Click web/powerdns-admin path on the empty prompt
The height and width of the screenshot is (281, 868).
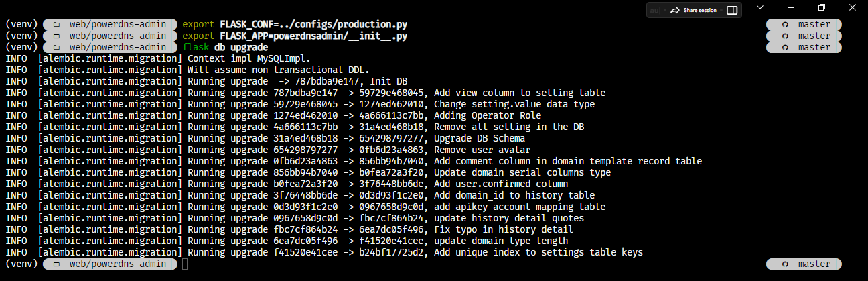pos(117,264)
